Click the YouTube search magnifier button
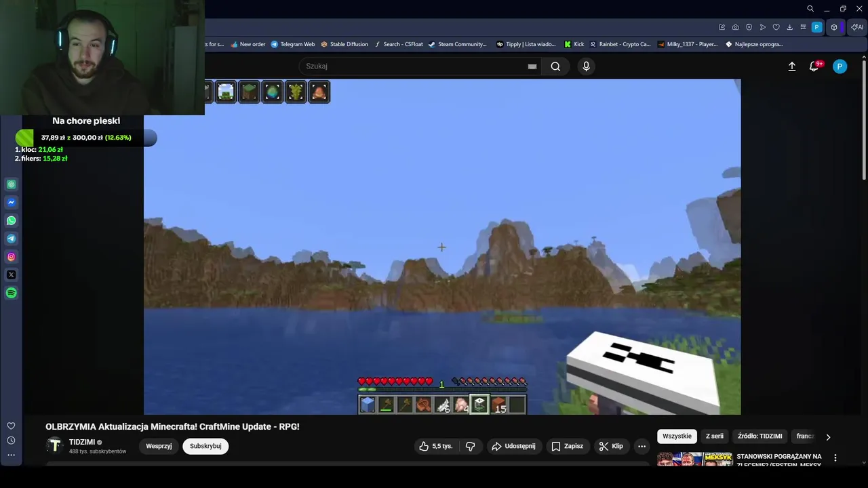Image resolution: width=868 pixels, height=488 pixels. tap(555, 66)
